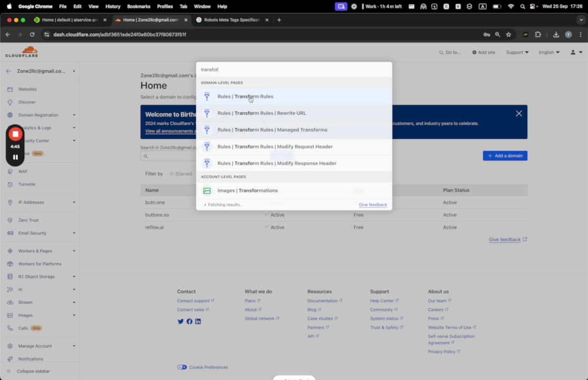Close the welcome announcement banner

pyautogui.click(x=519, y=113)
